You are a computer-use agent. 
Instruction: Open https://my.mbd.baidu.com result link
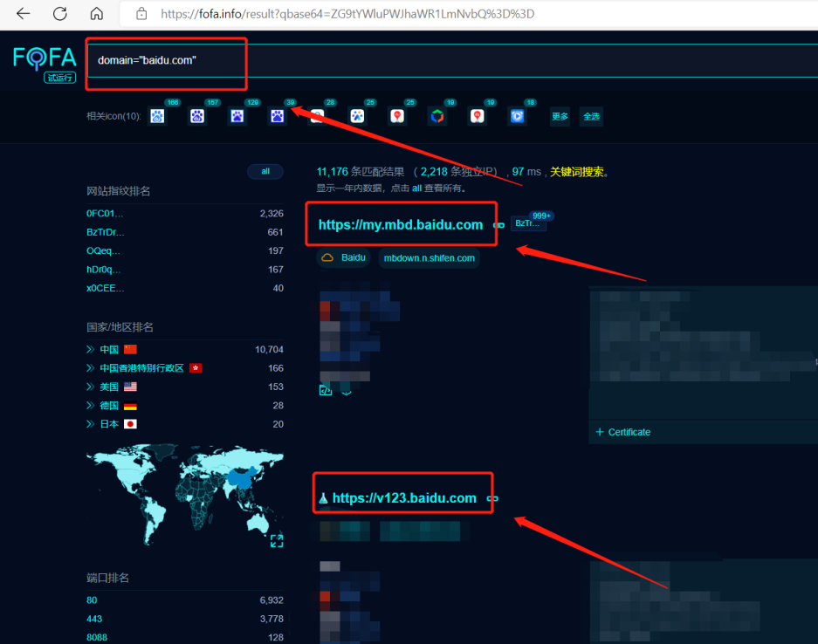[x=401, y=225]
